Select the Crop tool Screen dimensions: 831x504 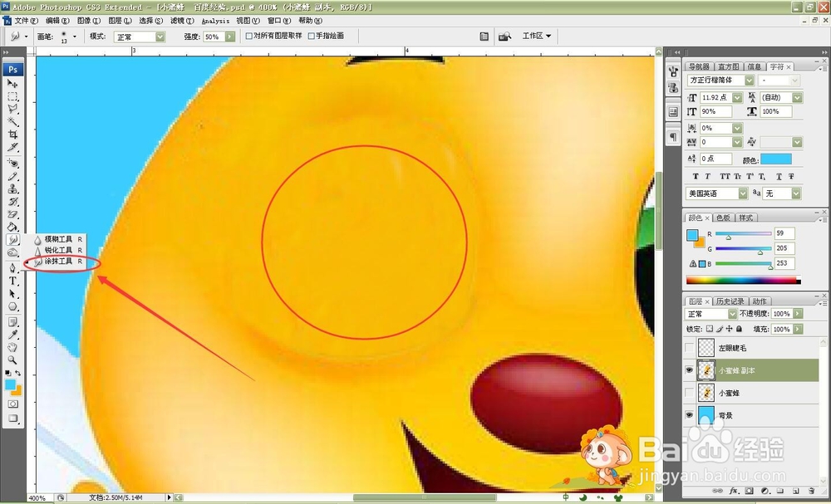click(x=12, y=135)
